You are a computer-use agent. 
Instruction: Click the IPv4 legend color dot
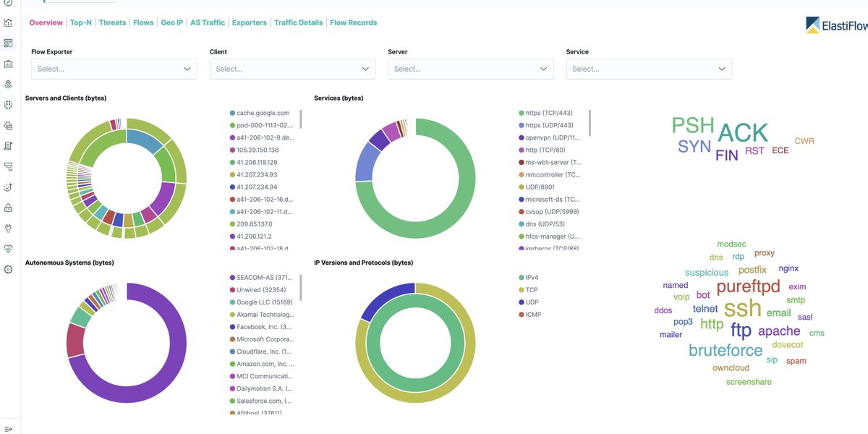click(x=521, y=278)
